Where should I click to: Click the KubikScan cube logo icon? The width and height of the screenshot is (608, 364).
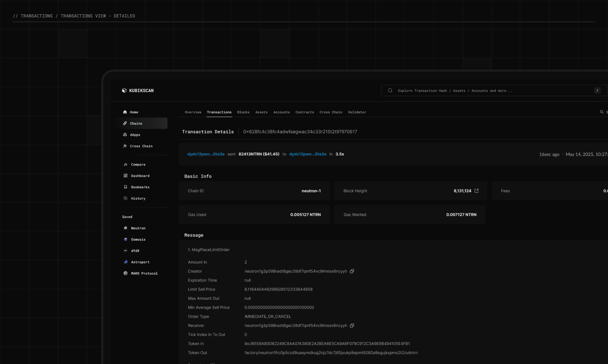tap(124, 91)
